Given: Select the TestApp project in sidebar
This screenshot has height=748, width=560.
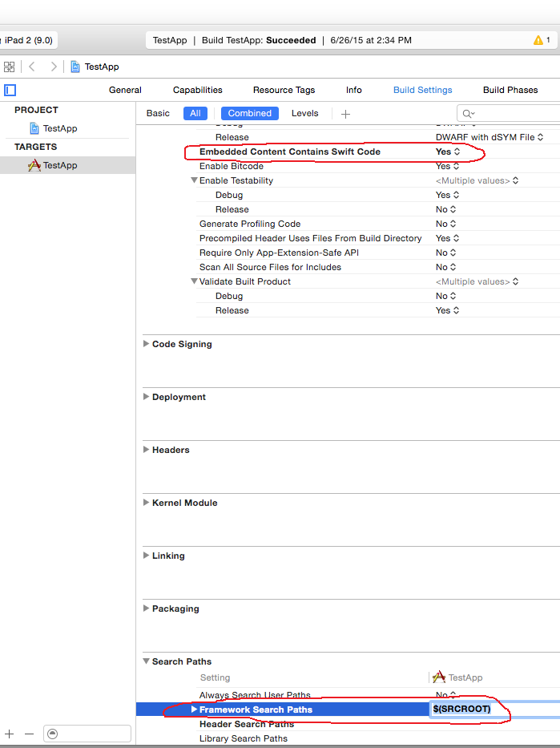Looking at the screenshot, I should coord(59,128).
